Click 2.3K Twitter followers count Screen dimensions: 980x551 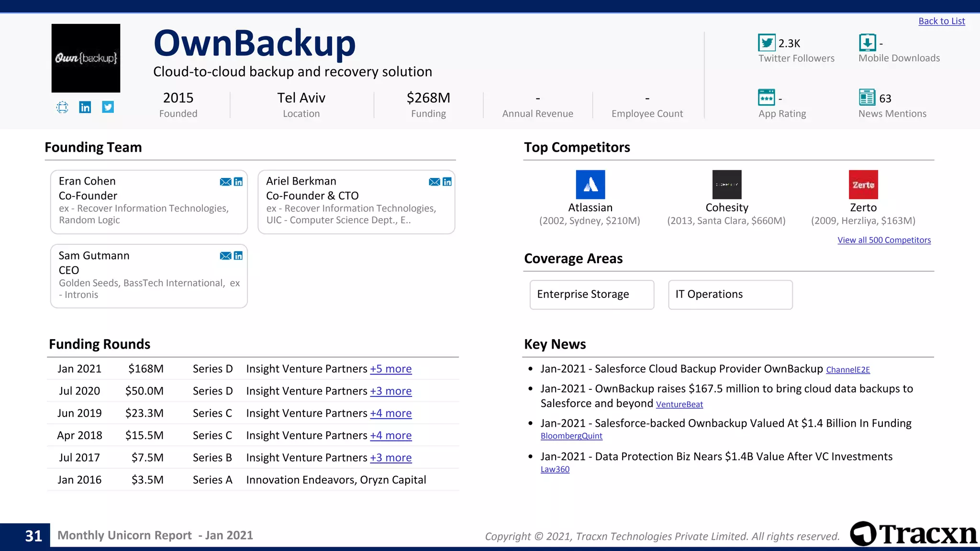coord(789,44)
